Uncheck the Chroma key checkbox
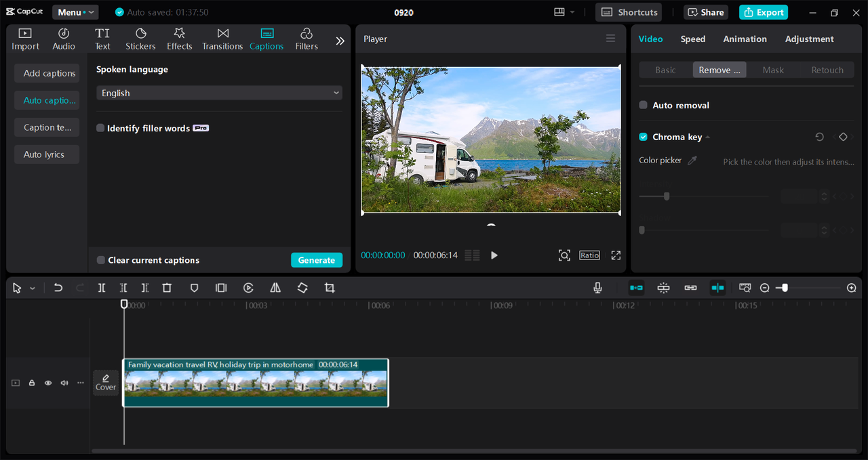Screen dimensions: 868x460 point(644,137)
